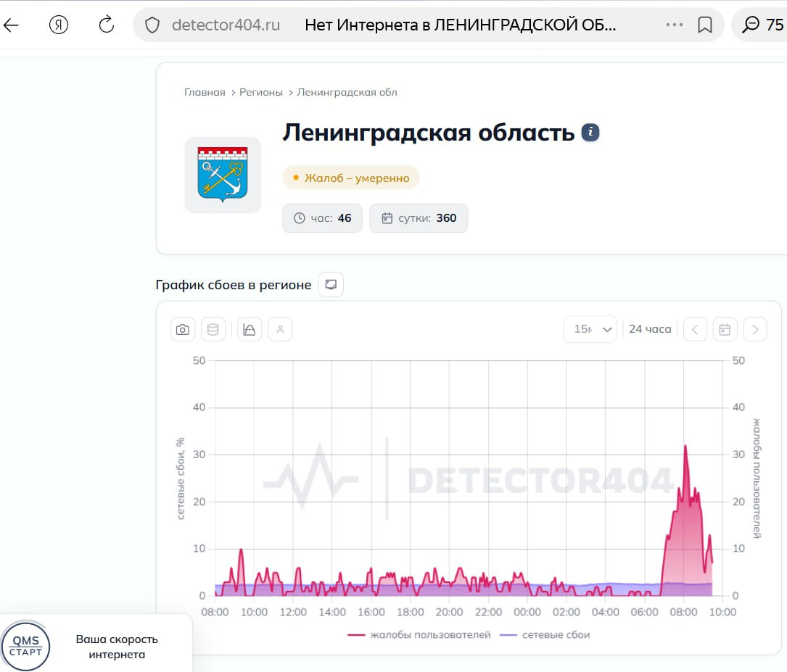Click the shield protection icon in address bar
The height and width of the screenshot is (672, 787).
tap(152, 25)
